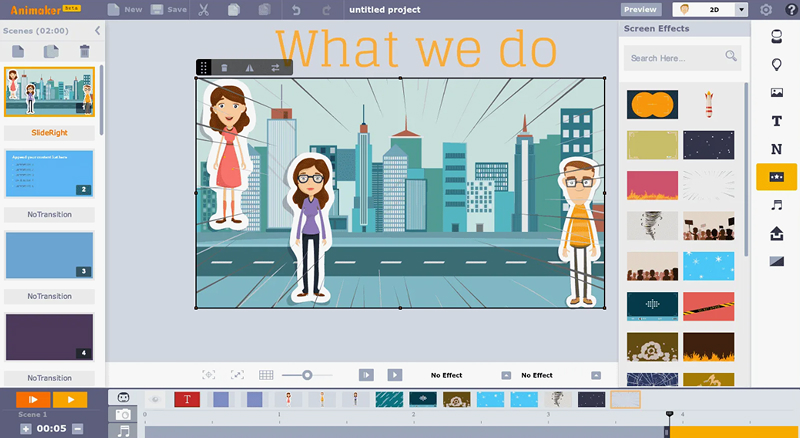The width and height of the screenshot is (800, 438).
Task: Open the Music library icon in sidebar
Action: [x=776, y=205]
